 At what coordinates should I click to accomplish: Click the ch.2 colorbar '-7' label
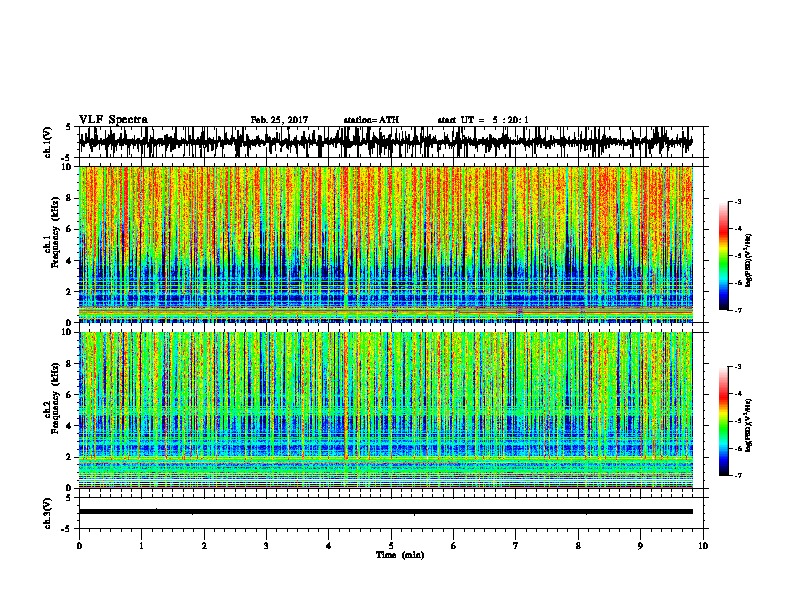pyautogui.click(x=737, y=476)
